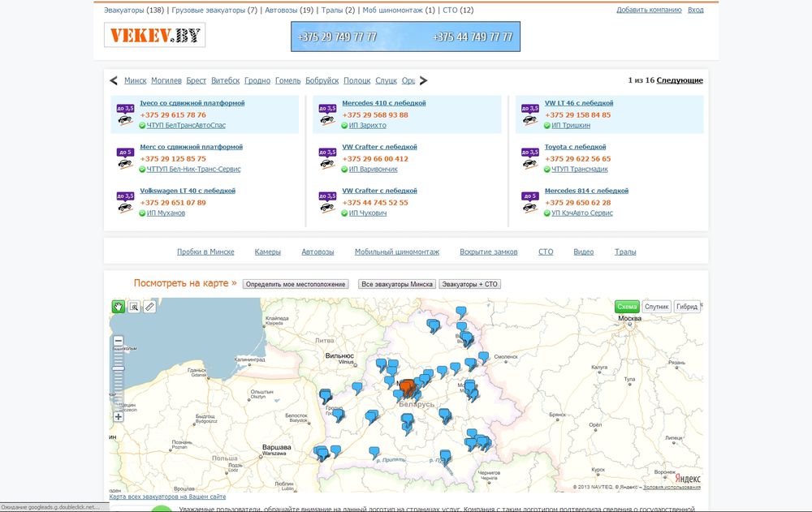The image size is (812, 512).
Task: Click the phone numbers banner
Action: [405, 37]
